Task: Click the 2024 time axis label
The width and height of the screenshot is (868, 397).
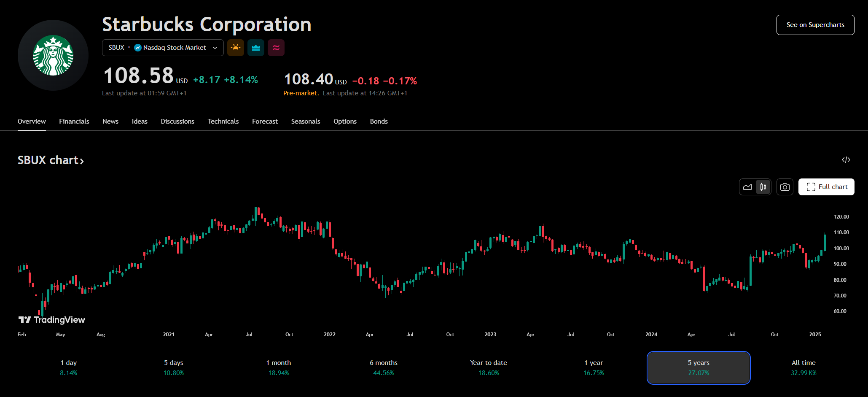Action: pyautogui.click(x=651, y=335)
